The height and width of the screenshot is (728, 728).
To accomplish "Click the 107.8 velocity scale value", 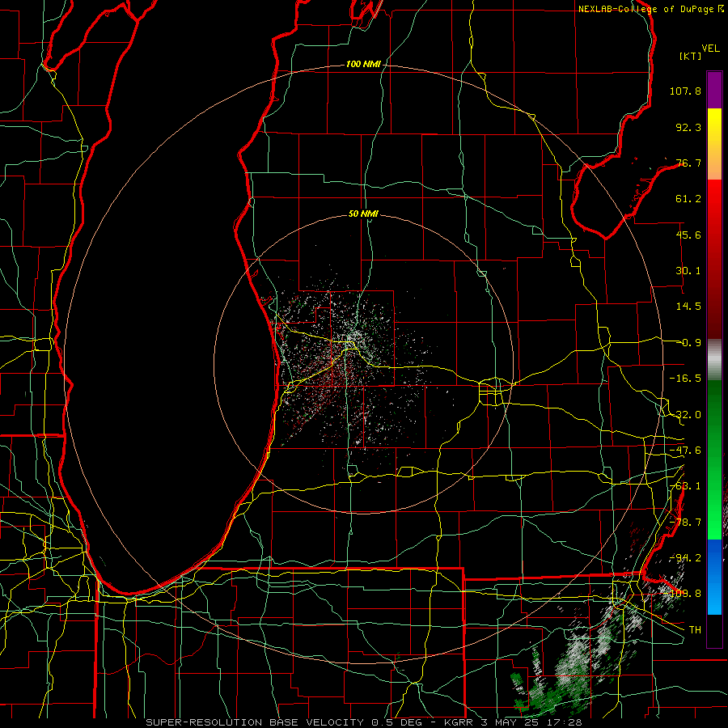I will click(x=685, y=91).
